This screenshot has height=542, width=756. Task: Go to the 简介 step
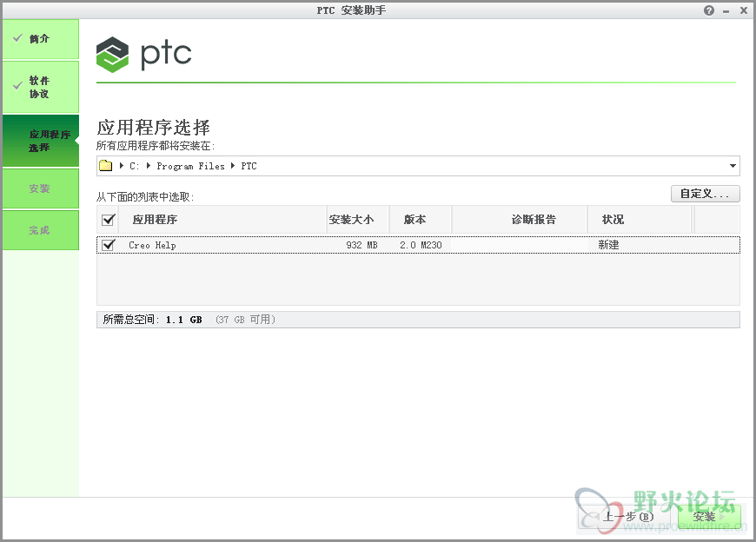coord(41,39)
